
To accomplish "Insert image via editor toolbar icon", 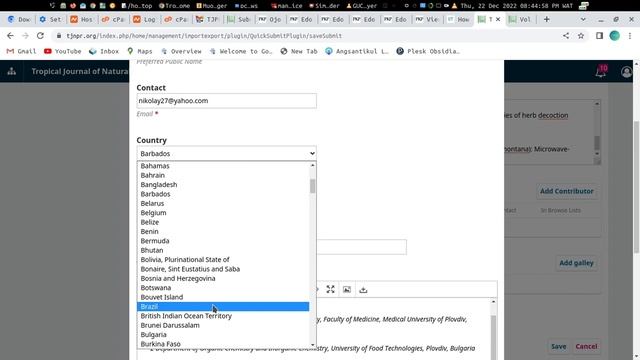I will [x=347, y=289].
